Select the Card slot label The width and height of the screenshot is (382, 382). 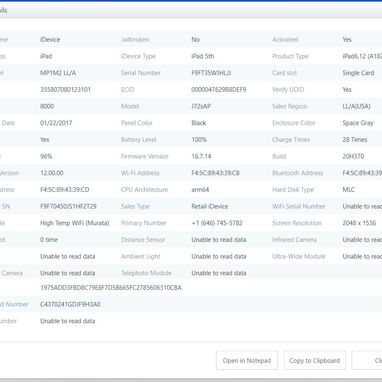coord(284,73)
